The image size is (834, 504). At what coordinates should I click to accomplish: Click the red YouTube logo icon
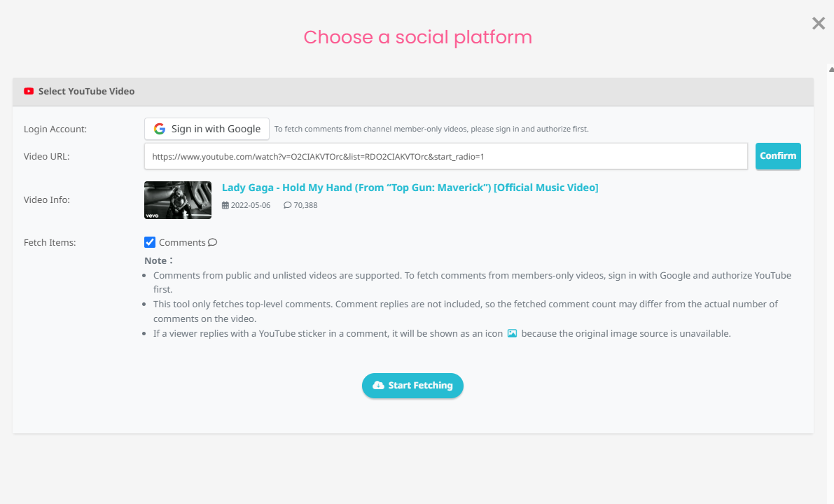pyautogui.click(x=29, y=92)
